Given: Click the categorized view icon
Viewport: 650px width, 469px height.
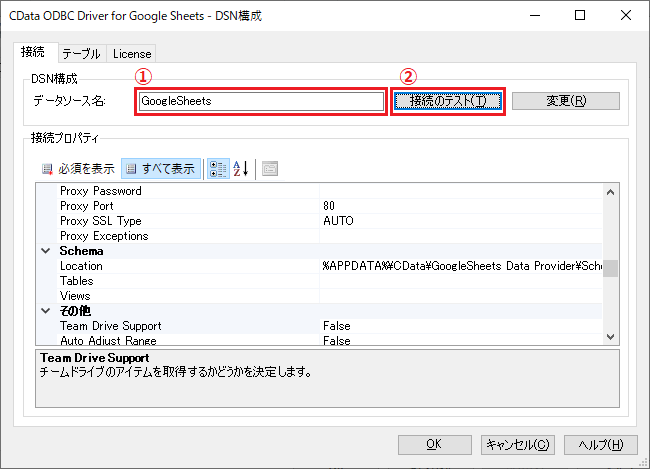Looking at the screenshot, I should [217, 169].
